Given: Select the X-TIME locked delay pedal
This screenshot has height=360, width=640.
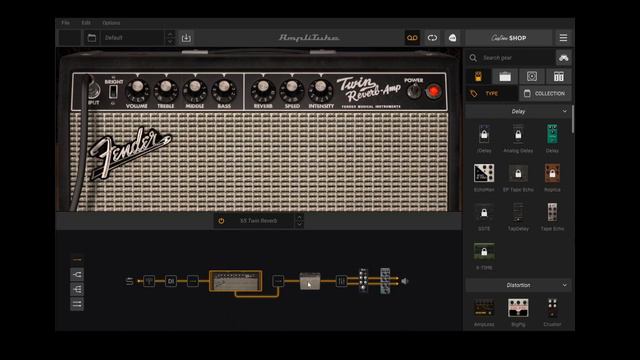Looking at the screenshot, I should pyautogui.click(x=484, y=251).
